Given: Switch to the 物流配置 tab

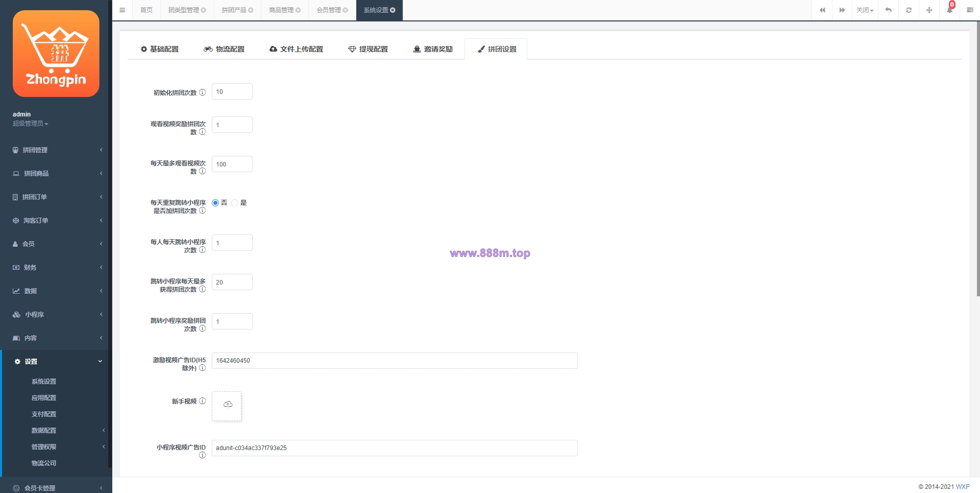Looking at the screenshot, I should click(x=224, y=49).
